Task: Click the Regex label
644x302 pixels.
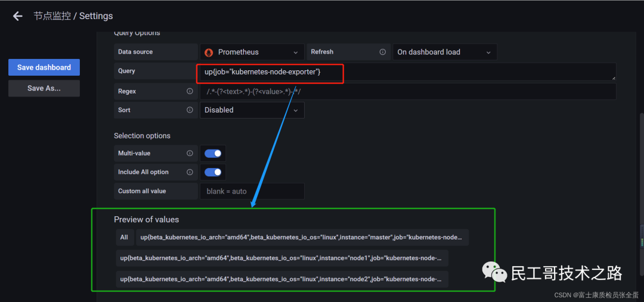Action: click(x=127, y=91)
